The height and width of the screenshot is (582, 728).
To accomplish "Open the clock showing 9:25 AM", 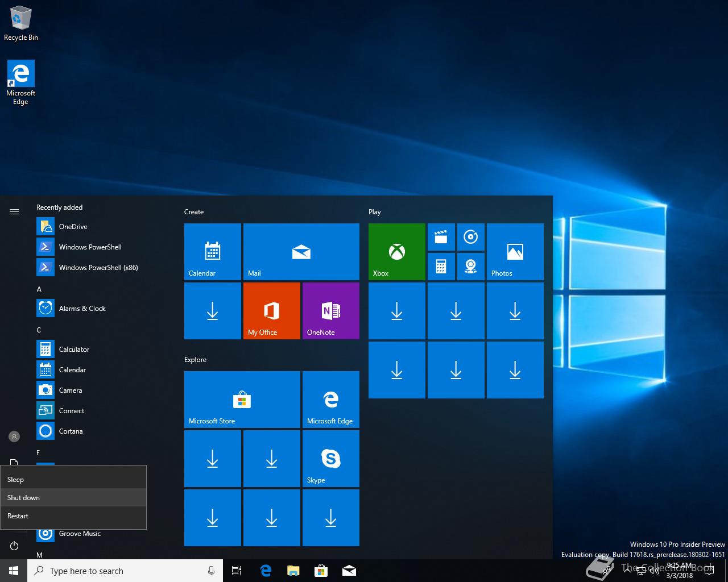I will pyautogui.click(x=679, y=571).
